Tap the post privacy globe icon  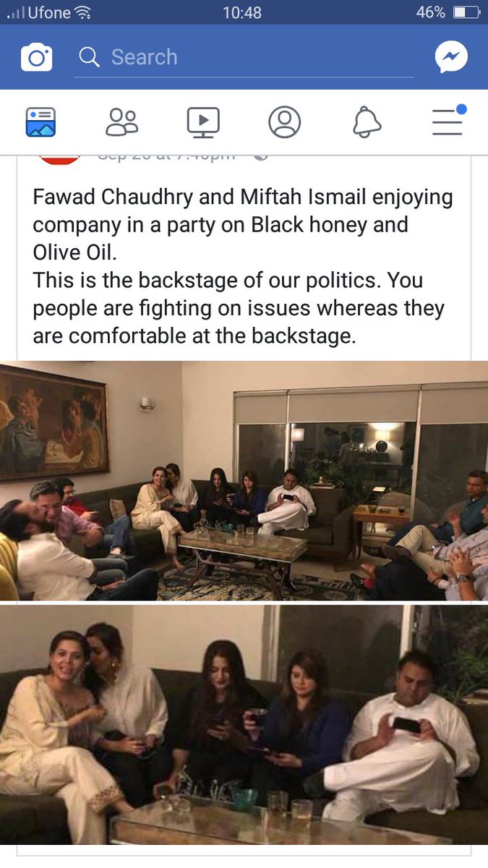coord(261,157)
